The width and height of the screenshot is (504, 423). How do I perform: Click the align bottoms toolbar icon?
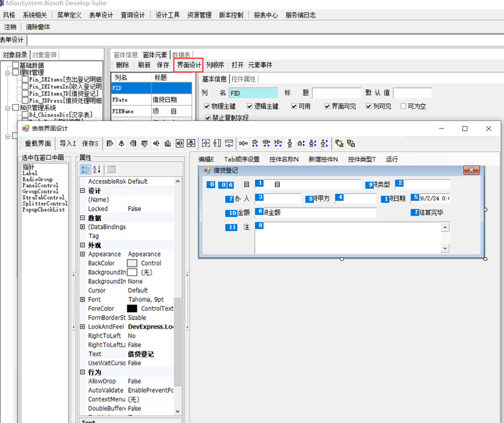tap(168, 144)
